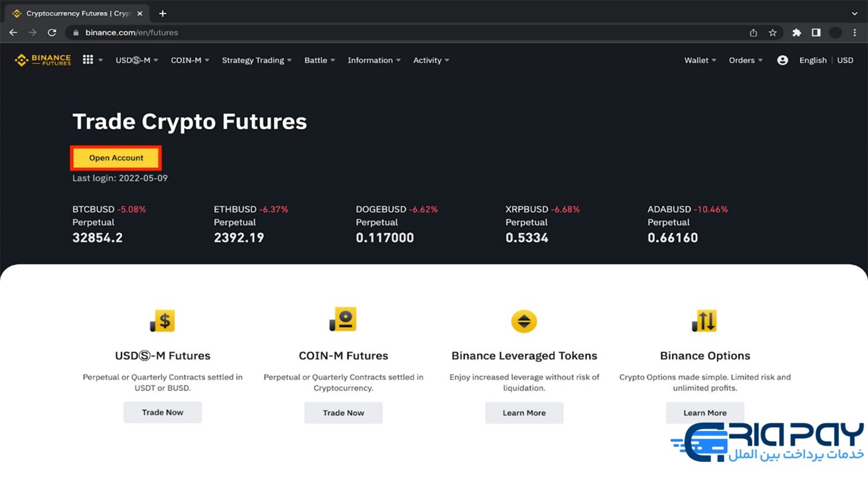Viewport: 868px width, 488px height.
Task: Go forward with browser forward arrow
Action: [x=33, y=33]
